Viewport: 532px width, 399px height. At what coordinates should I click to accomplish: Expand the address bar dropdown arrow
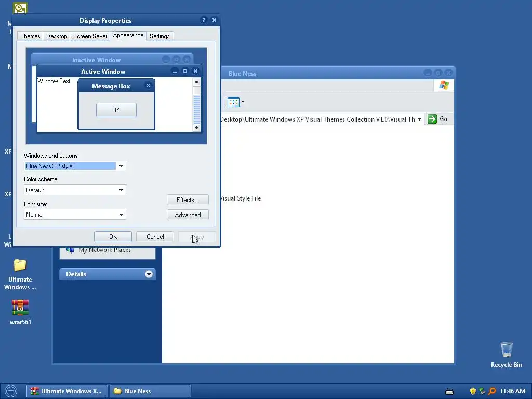tap(419, 119)
